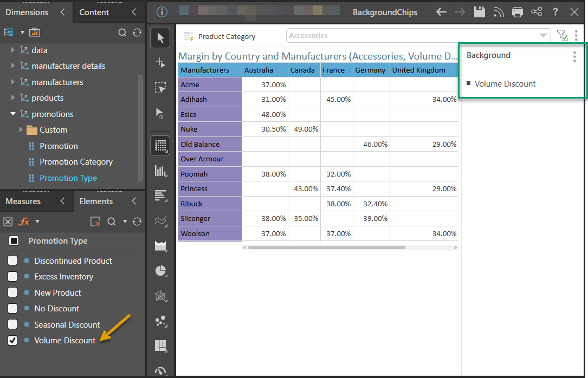The height and width of the screenshot is (378, 588).
Task: Open the Accessories product category dropdown
Action: pos(418,36)
